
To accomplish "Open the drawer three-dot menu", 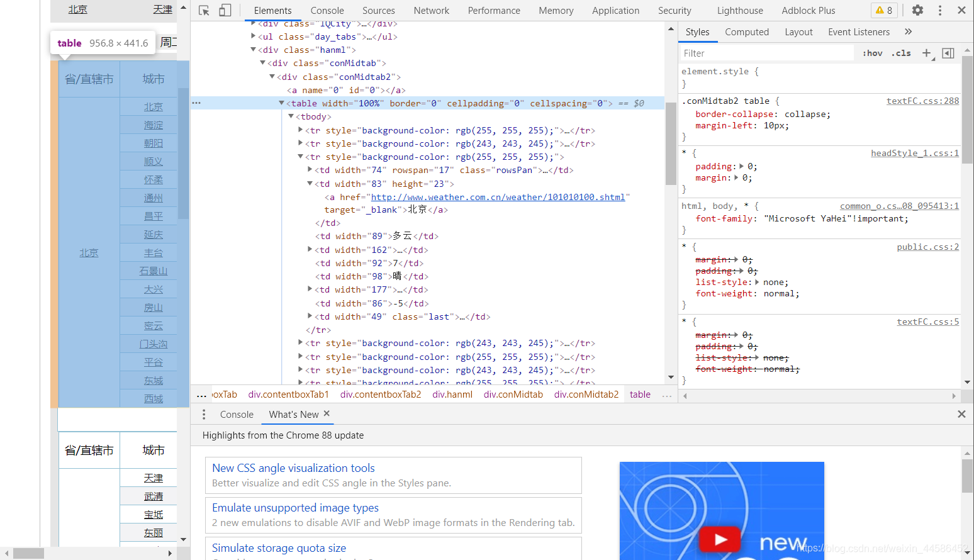I will 204,415.
